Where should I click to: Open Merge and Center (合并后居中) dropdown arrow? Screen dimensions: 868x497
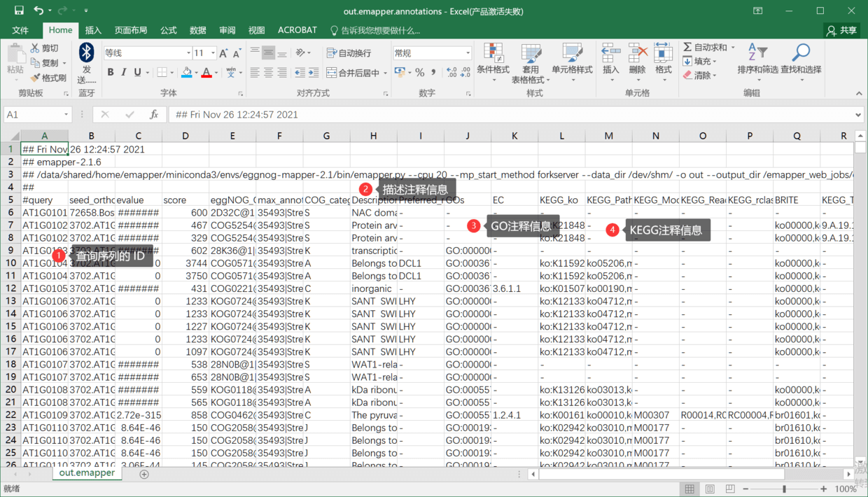385,72
